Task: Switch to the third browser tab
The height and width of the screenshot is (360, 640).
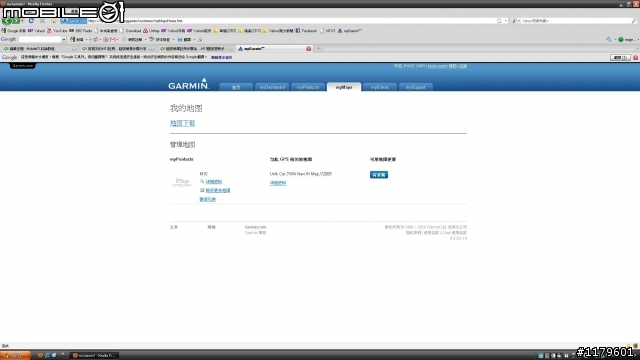Action: coord(196,49)
